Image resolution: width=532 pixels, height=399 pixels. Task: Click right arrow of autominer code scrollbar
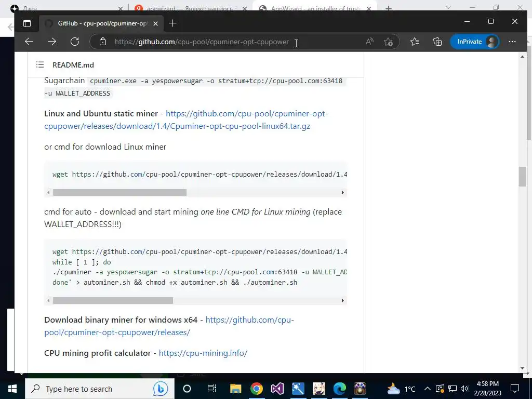coord(343,300)
